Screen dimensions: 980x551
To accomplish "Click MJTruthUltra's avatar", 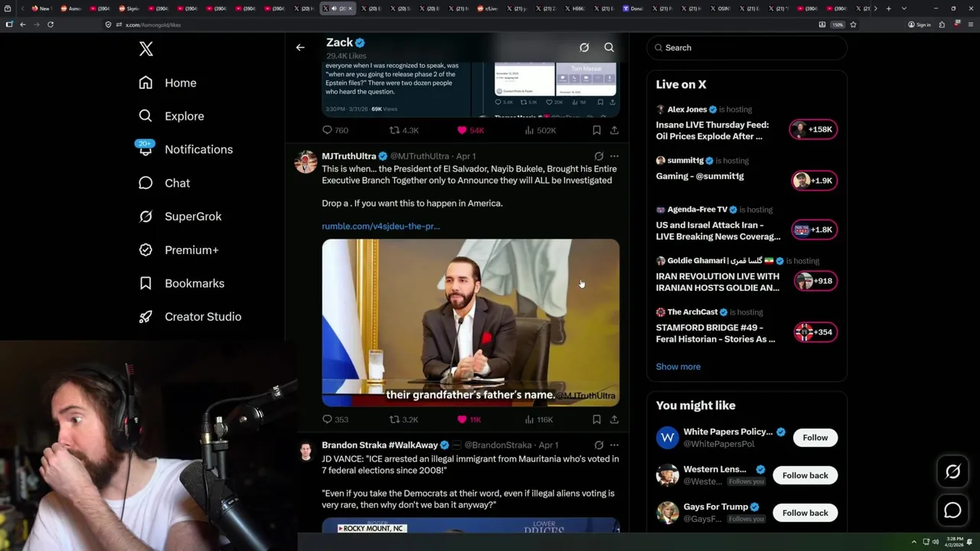I will click(x=305, y=162).
